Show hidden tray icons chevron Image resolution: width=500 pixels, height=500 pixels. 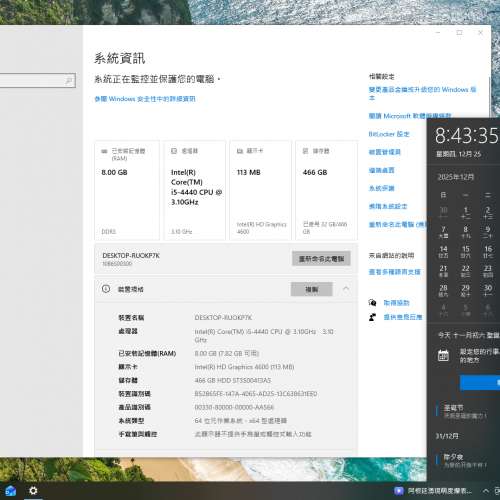tap(486, 491)
